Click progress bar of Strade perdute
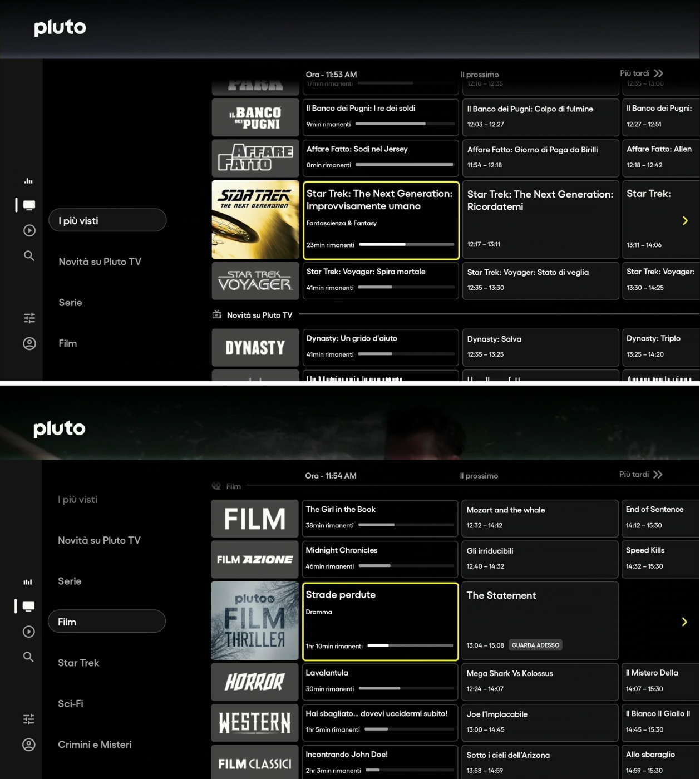 tap(411, 645)
